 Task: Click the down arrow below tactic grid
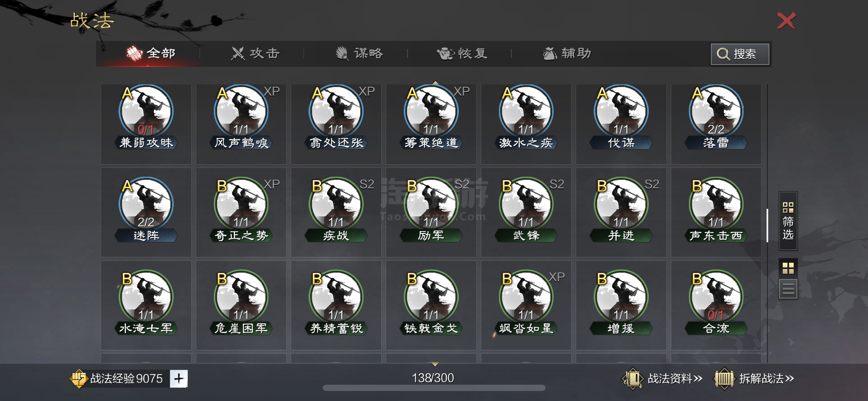click(x=435, y=364)
